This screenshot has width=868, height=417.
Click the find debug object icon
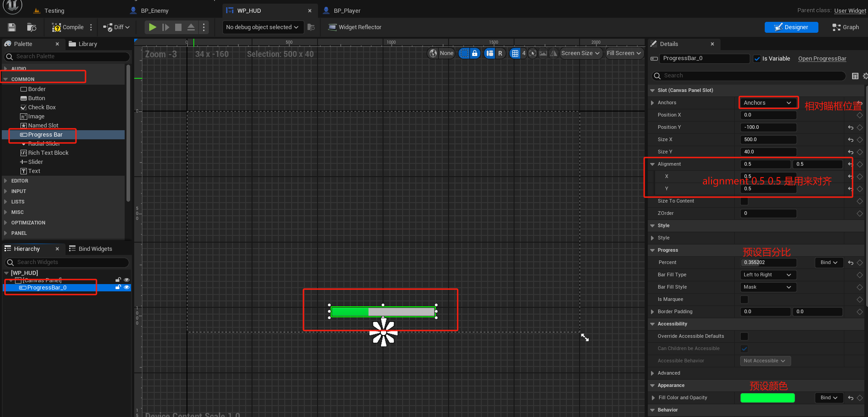(x=311, y=27)
